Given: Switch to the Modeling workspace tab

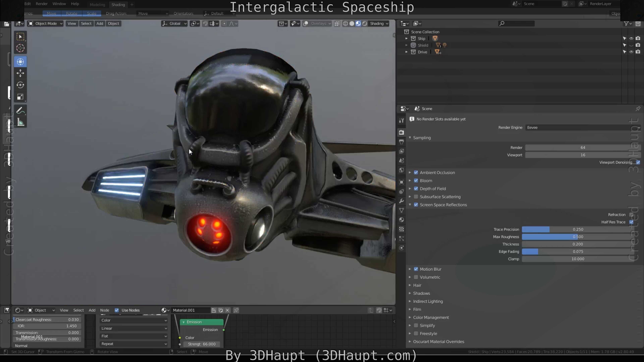Looking at the screenshot, I should click(x=97, y=5).
